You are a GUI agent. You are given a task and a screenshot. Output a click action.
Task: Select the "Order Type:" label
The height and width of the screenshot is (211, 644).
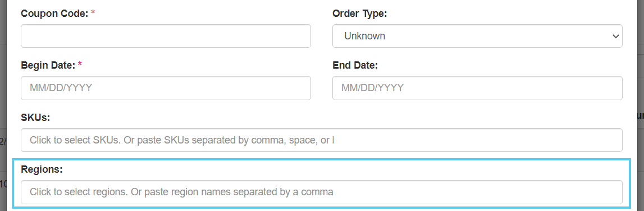click(x=360, y=13)
